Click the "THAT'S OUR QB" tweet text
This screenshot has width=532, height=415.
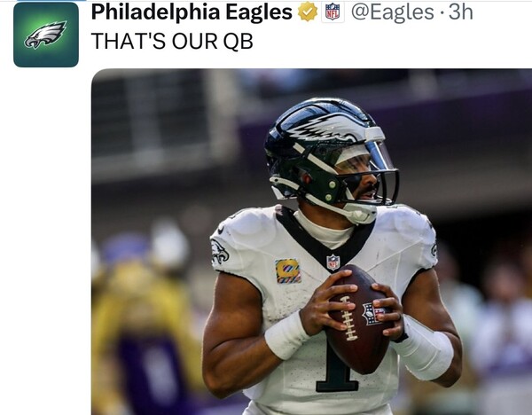(172, 41)
